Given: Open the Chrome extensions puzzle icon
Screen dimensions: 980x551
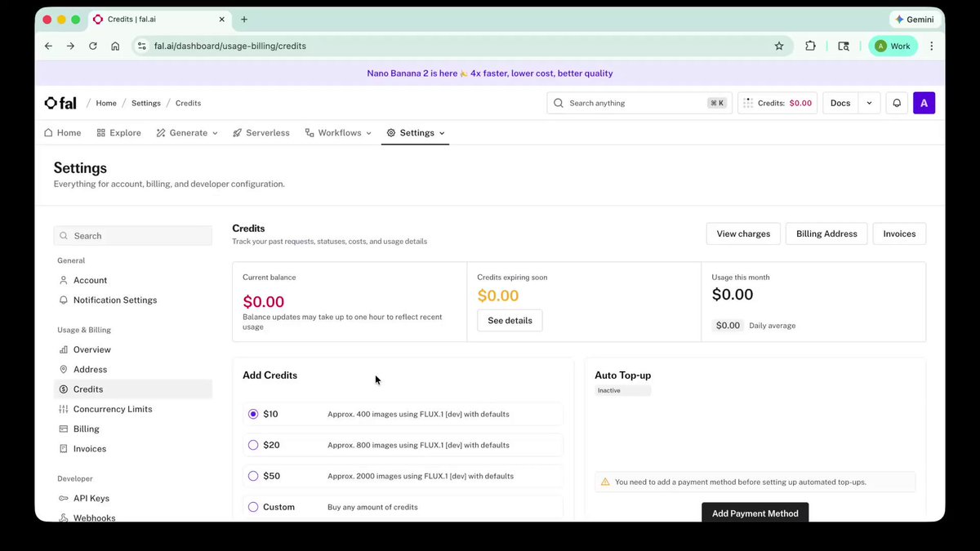Looking at the screenshot, I should [810, 46].
